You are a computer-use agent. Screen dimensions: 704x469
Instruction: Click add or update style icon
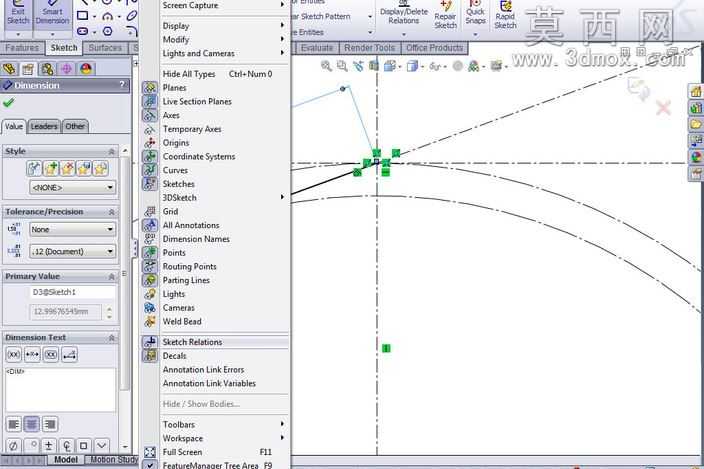51,169
